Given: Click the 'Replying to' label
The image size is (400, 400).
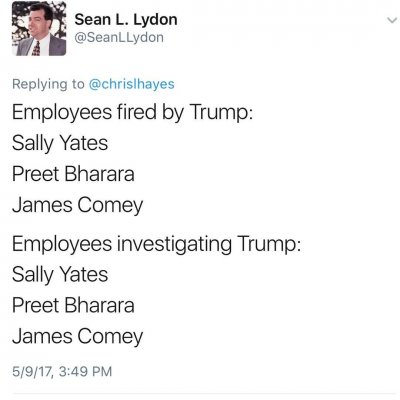Looking at the screenshot, I should (x=48, y=84).
